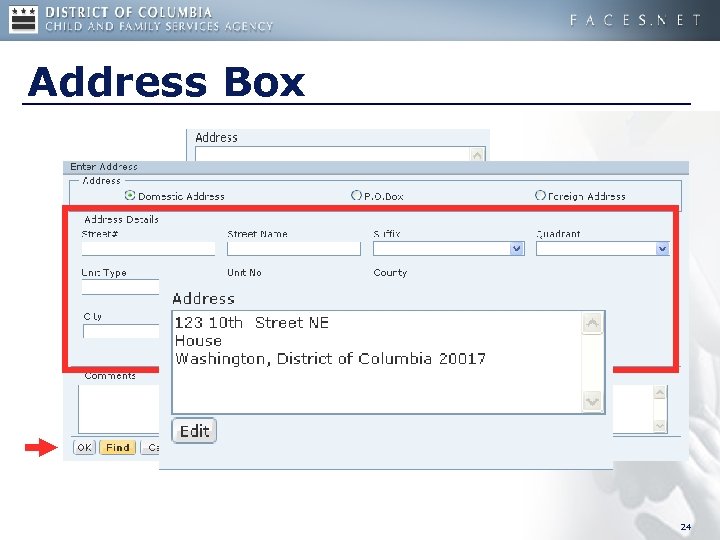The image size is (720, 540).
Task: Click the Comments text area
Action: 118,410
